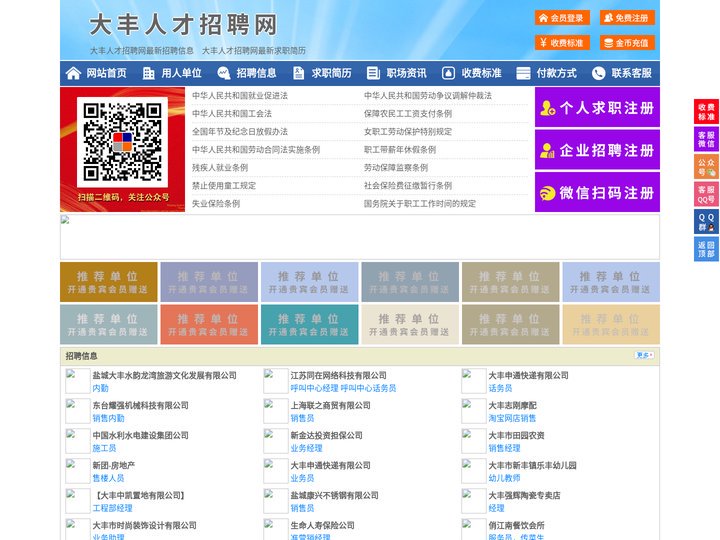Open the 网站首页 menu item
720x540 pixels.
(x=107, y=73)
